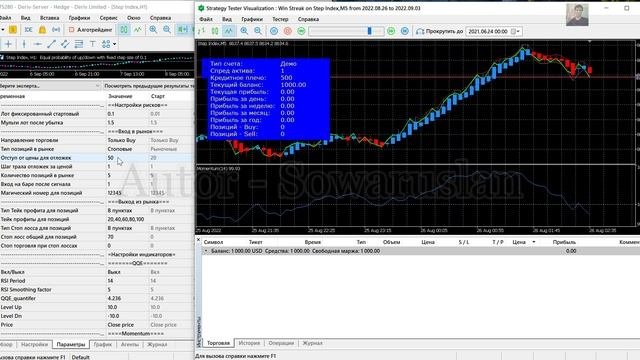Select line chart type in Strategy Tester
Viewport: 640px width, 360px height.
tap(229, 31)
